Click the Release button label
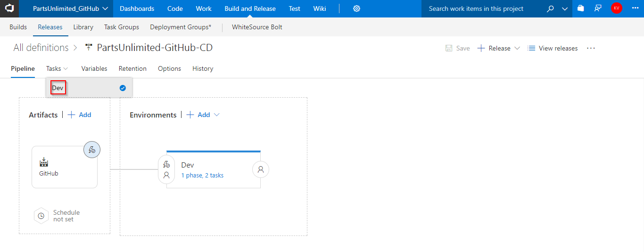This screenshot has width=644, height=252. click(x=499, y=48)
